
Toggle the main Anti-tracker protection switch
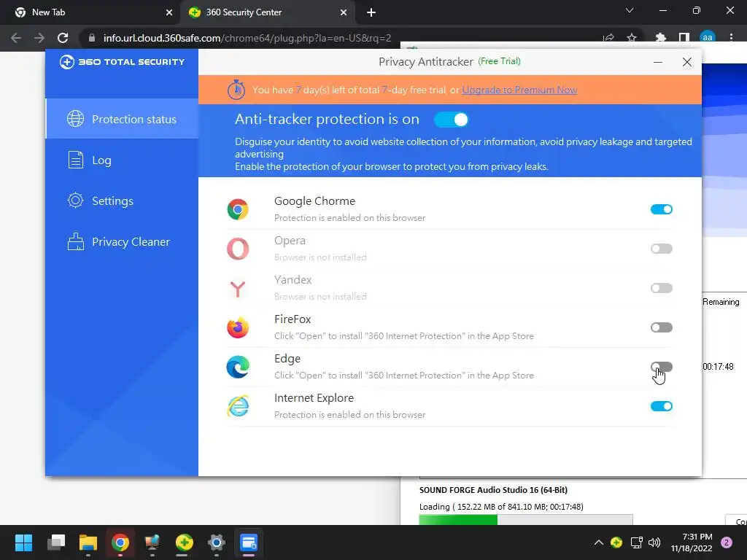[451, 120]
